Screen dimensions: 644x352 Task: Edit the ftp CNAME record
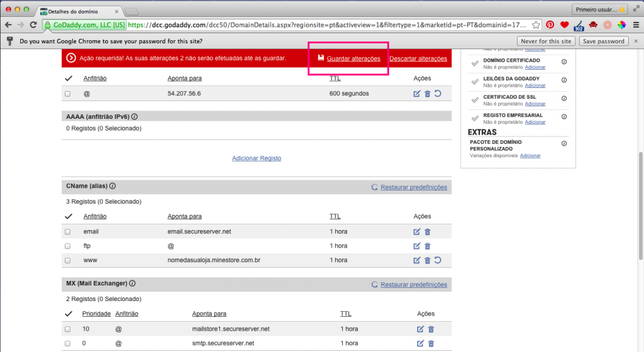pyautogui.click(x=417, y=246)
